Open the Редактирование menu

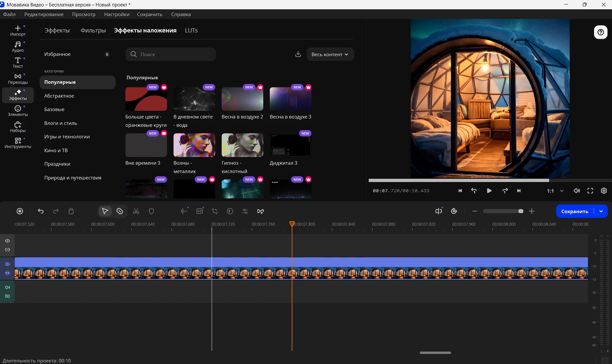[x=44, y=14]
